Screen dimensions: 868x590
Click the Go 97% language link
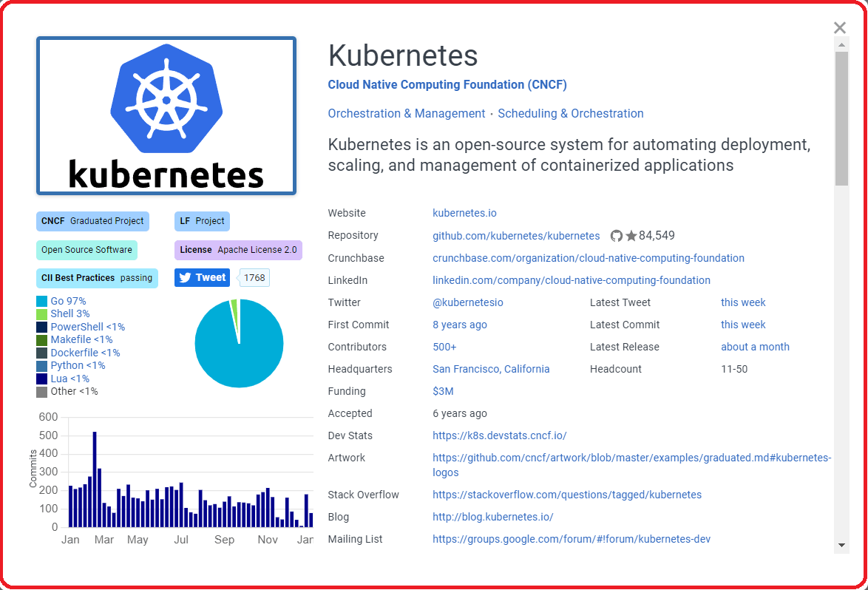[x=68, y=301]
